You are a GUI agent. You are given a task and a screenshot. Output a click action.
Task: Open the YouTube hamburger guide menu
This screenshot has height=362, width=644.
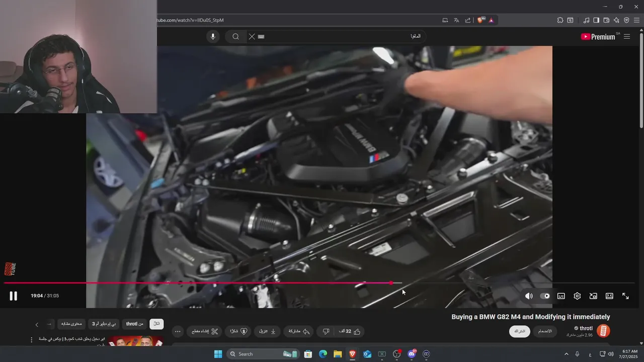(x=627, y=37)
